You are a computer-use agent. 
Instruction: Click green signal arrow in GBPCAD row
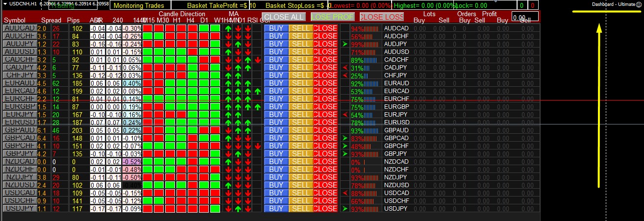pos(346,138)
